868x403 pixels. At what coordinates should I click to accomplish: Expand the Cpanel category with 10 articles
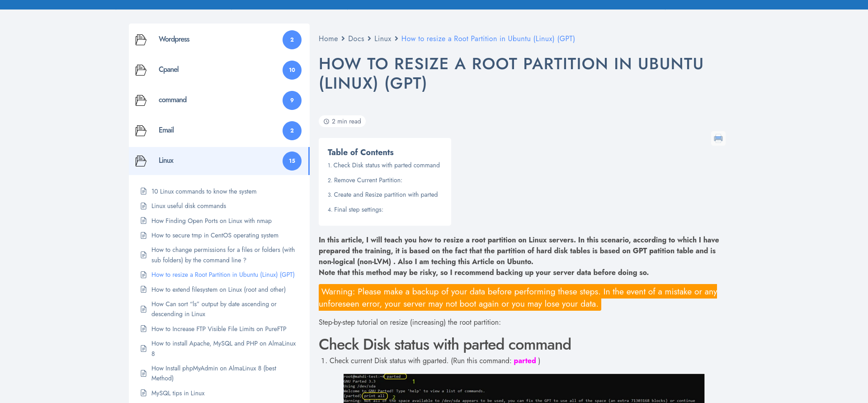[292, 70]
